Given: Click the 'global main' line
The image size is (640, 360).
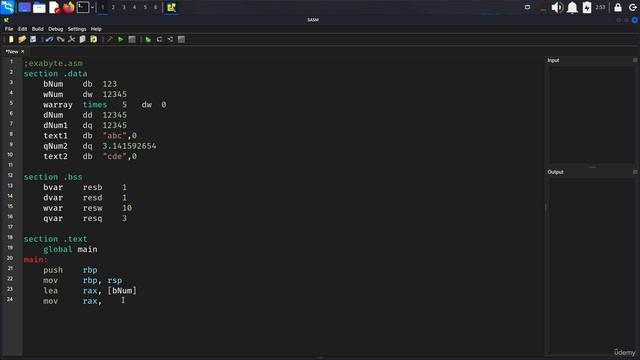Looking at the screenshot, I should [70, 249].
